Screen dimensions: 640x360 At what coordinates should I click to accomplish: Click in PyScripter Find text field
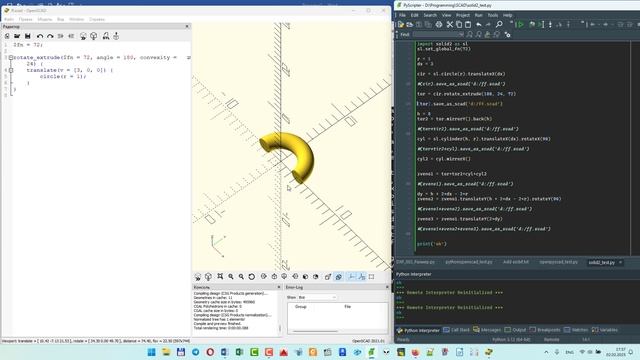tap(438, 35)
